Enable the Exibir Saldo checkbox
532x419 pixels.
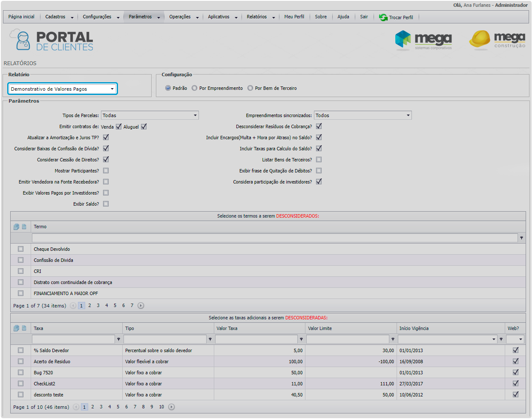tap(106, 204)
